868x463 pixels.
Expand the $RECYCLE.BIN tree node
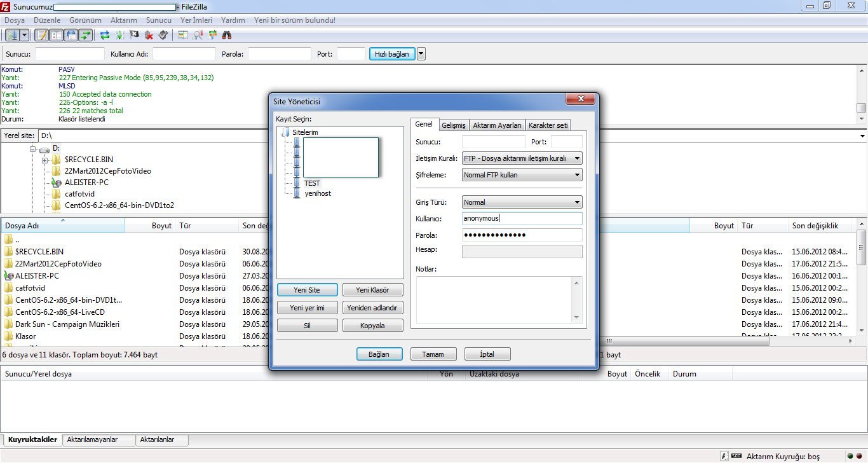pyautogui.click(x=45, y=160)
